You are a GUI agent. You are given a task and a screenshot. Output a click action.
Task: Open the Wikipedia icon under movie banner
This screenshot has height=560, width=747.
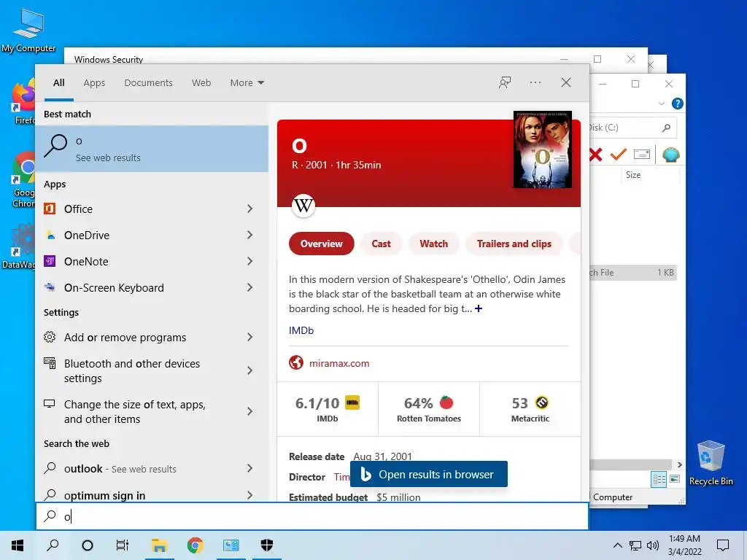pos(303,206)
